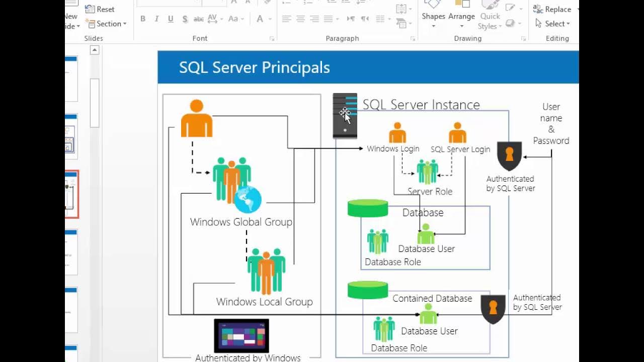The height and width of the screenshot is (362, 644).
Task: Toggle Italic formatting
Action: (x=157, y=19)
